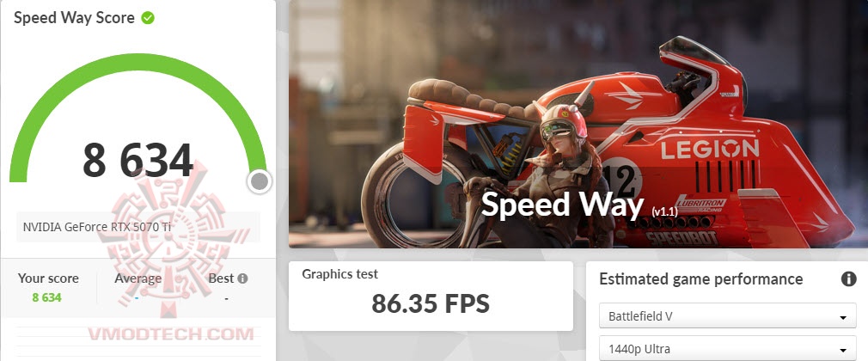868x361 pixels.
Task: Open the Estimated game performance info icon
Action: [848, 278]
